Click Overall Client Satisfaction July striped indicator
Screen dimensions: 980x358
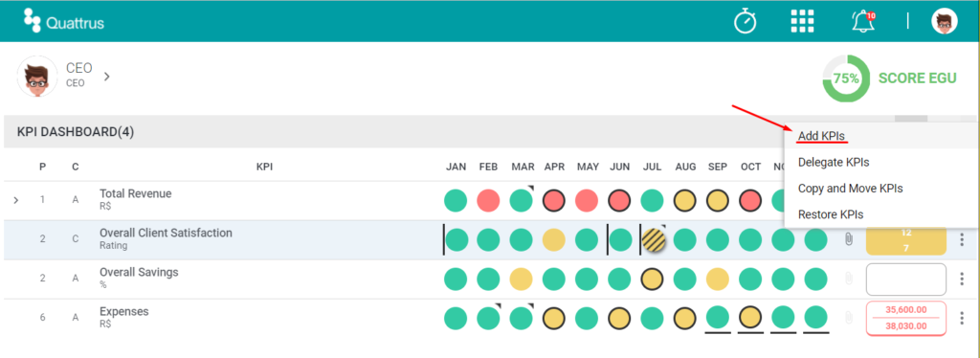tap(653, 240)
